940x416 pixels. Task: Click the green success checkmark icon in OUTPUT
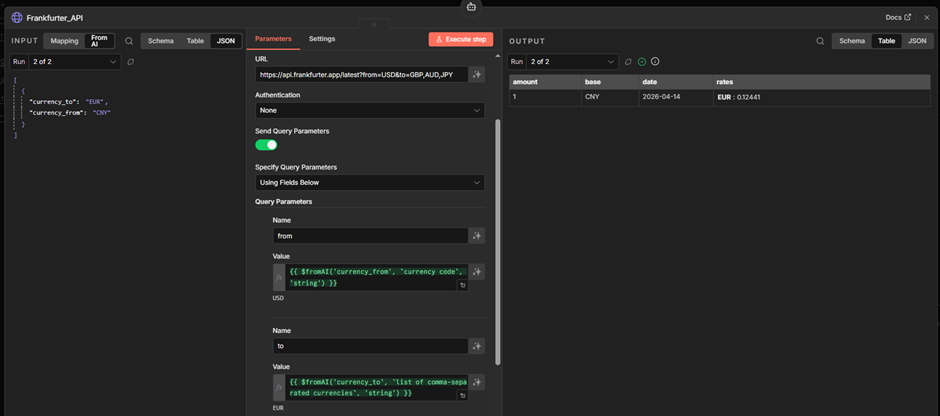pos(642,62)
